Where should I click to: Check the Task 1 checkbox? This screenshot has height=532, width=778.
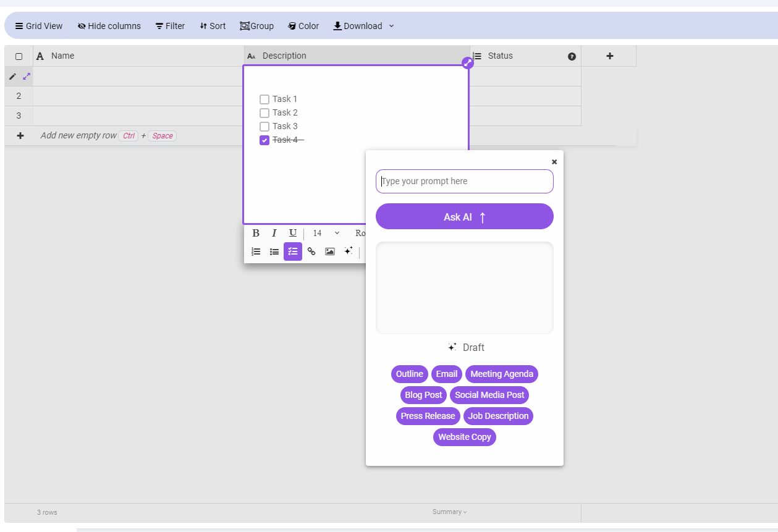click(x=264, y=99)
